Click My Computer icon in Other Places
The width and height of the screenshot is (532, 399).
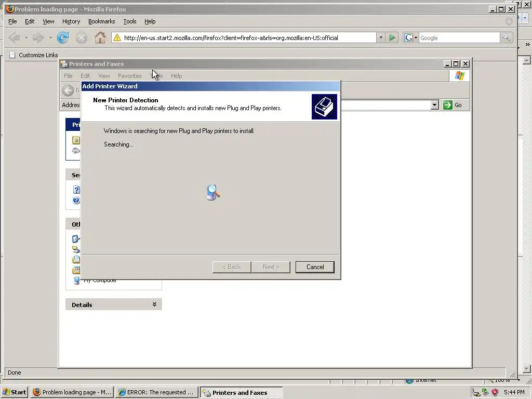pyautogui.click(x=76, y=280)
